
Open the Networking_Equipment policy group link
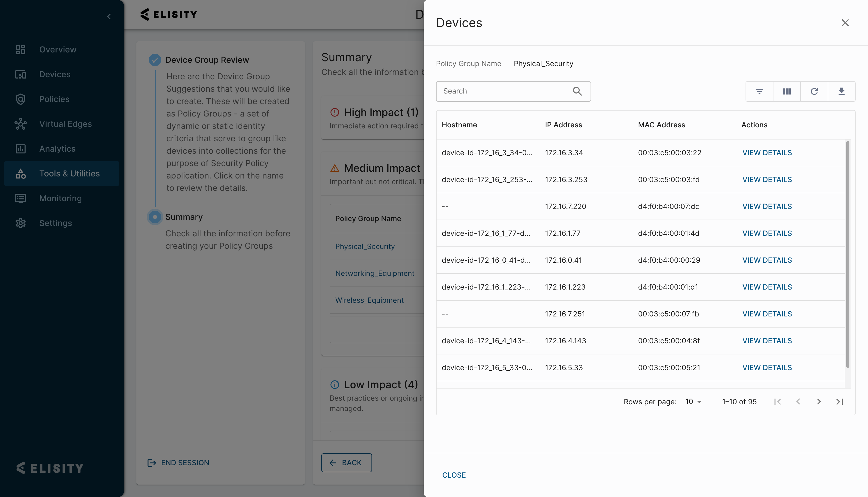375,273
